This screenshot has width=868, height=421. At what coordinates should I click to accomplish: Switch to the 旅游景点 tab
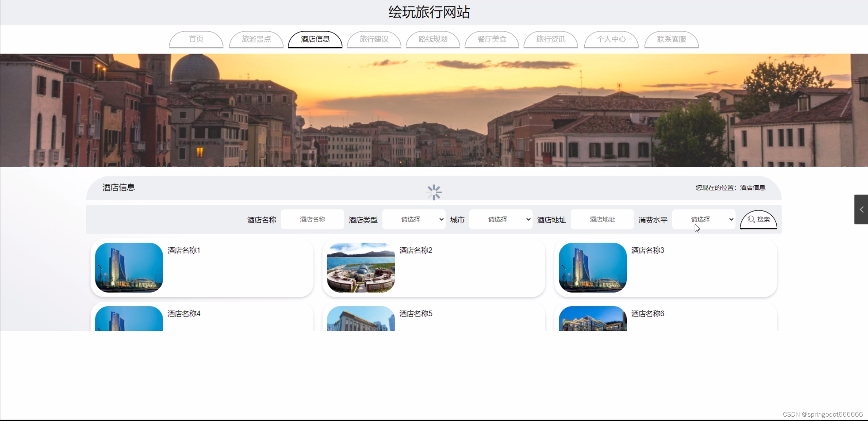[x=256, y=39]
